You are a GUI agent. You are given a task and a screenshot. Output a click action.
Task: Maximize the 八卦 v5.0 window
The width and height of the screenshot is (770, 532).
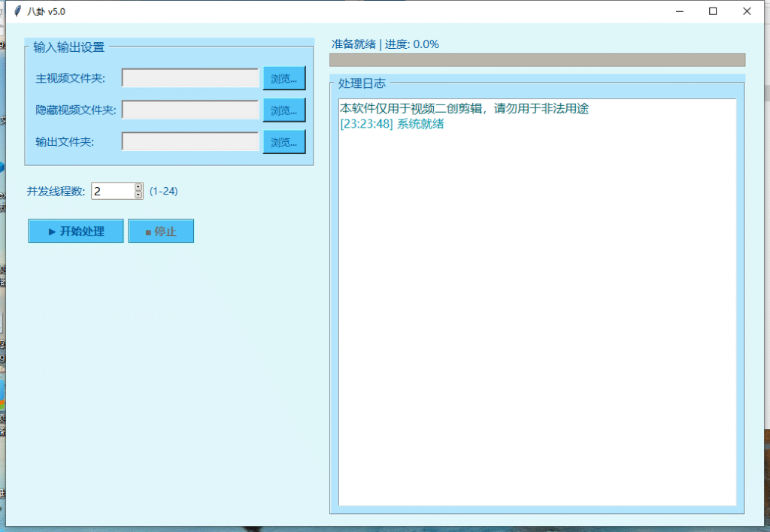point(713,11)
